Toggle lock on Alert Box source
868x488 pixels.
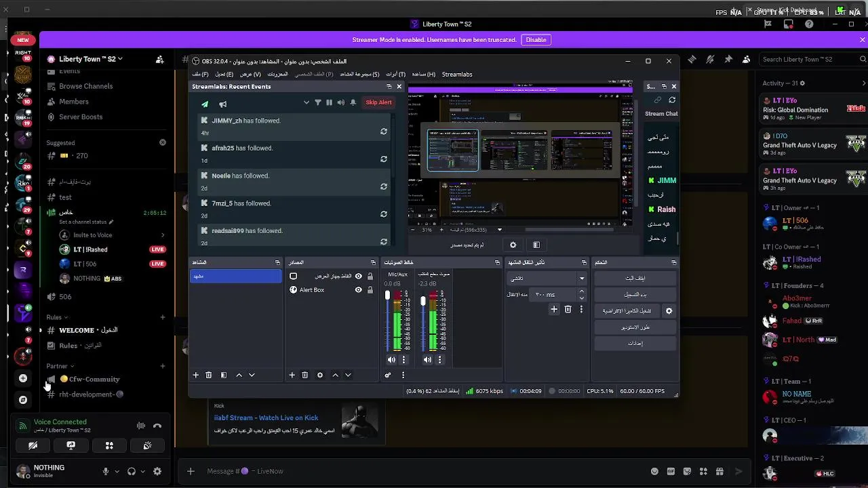click(x=370, y=290)
